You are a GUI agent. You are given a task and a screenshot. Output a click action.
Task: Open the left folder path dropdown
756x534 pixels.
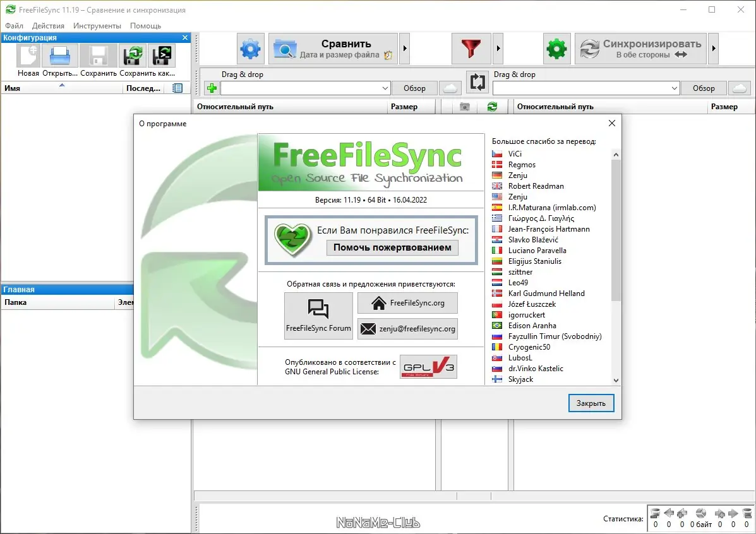click(x=385, y=88)
